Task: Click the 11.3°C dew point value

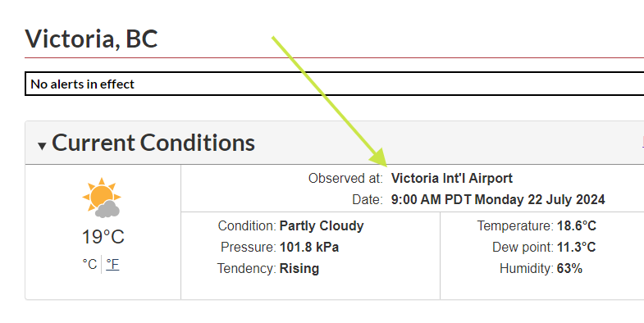Action: click(x=577, y=247)
